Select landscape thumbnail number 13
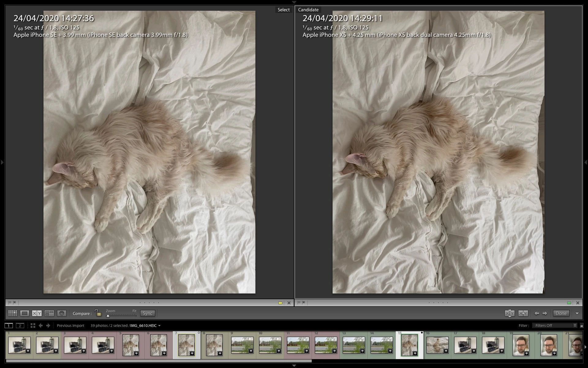The width and height of the screenshot is (588, 368). (x=354, y=345)
